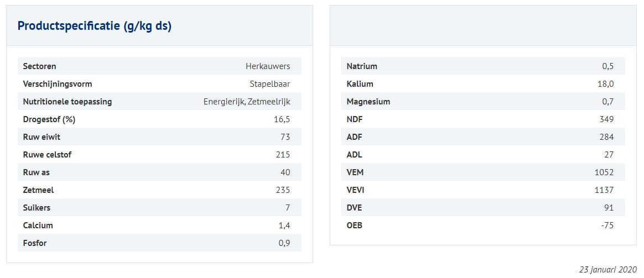Select the Sectoren row label
644x278 pixels.
pos(39,66)
